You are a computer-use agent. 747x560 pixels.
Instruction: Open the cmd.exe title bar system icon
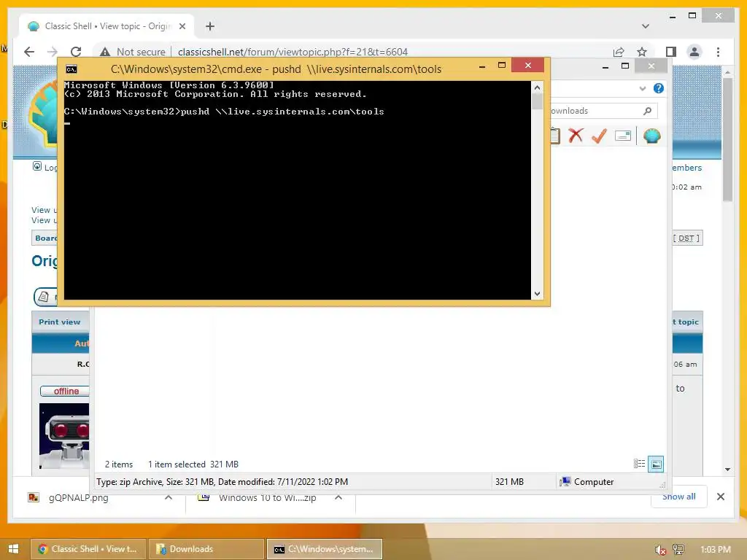coord(71,69)
